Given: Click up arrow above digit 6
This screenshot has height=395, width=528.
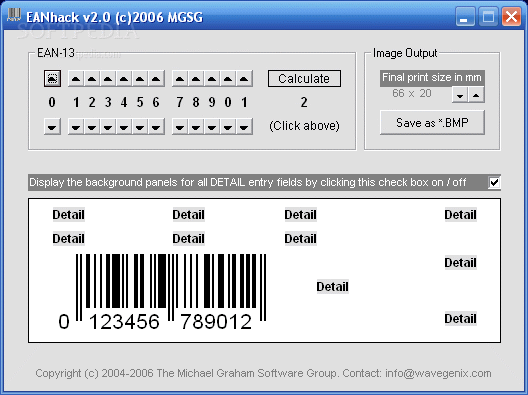Looking at the screenshot, I should point(156,79).
